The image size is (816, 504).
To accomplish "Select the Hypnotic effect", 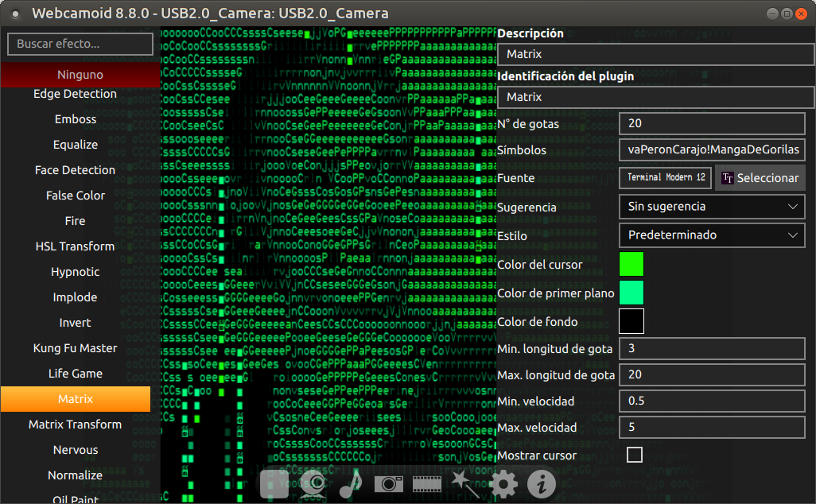I will click(76, 272).
